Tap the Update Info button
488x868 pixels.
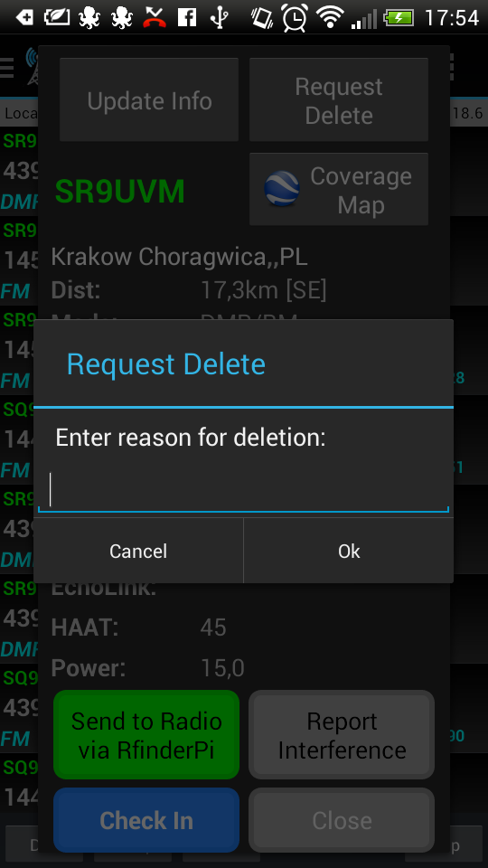tap(149, 100)
